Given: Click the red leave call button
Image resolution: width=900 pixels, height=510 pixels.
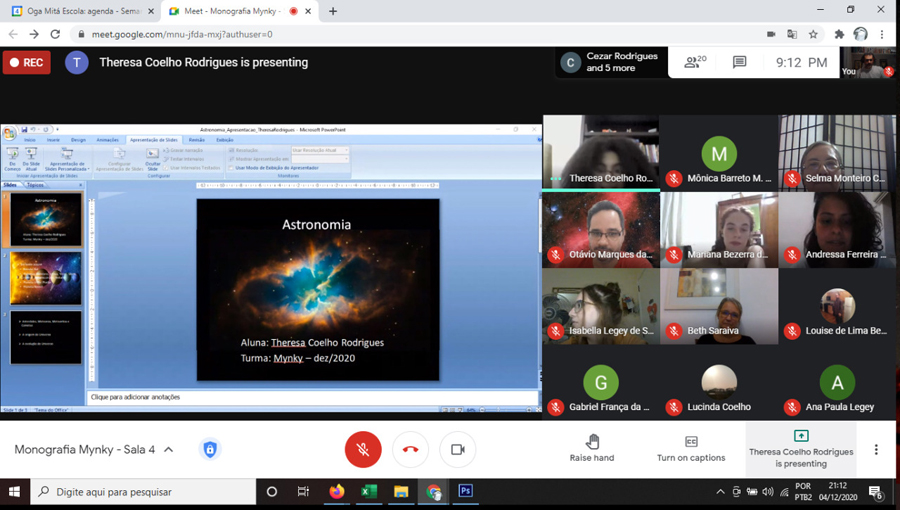Looking at the screenshot, I should [410, 450].
